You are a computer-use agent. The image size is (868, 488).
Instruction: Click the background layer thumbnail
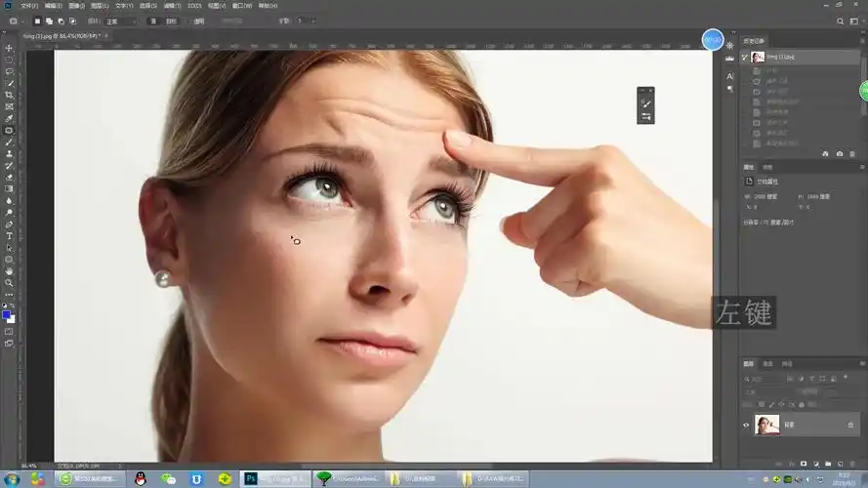(x=767, y=425)
